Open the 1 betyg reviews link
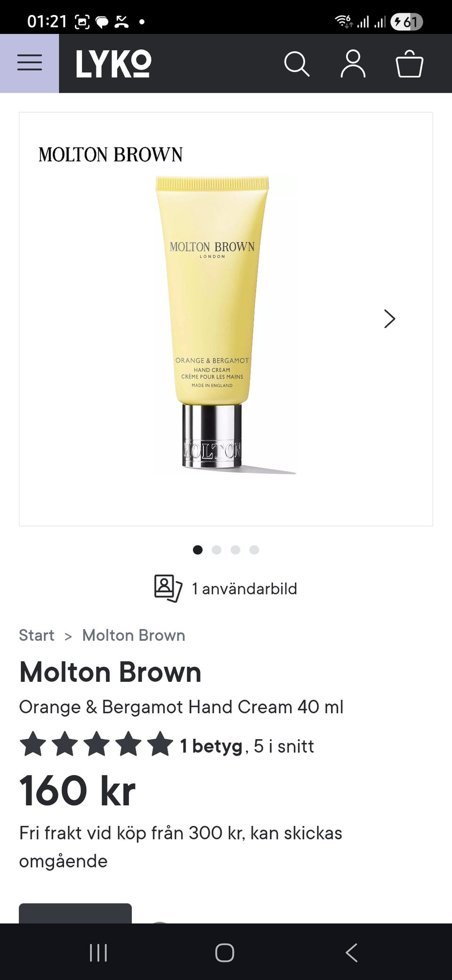Image resolution: width=452 pixels, height=980 pixels. pyautogui.click(x=211, y=746)
